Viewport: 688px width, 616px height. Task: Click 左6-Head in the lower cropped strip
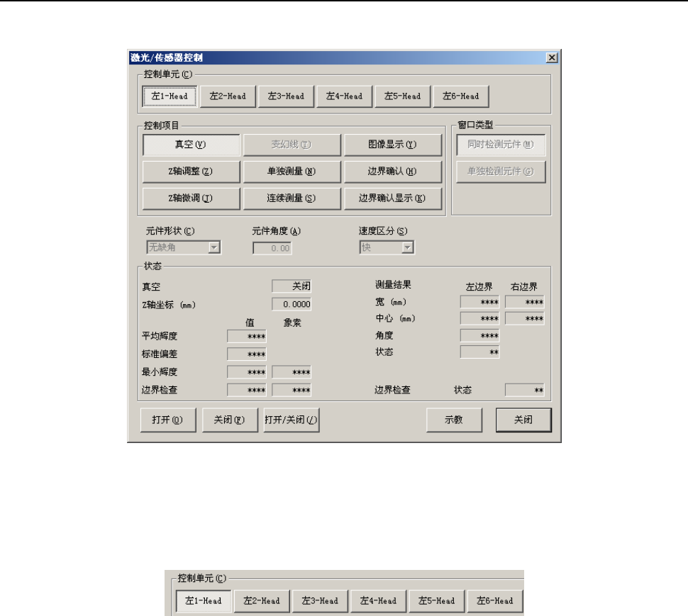pyautogui.click(x=495, y=601)
